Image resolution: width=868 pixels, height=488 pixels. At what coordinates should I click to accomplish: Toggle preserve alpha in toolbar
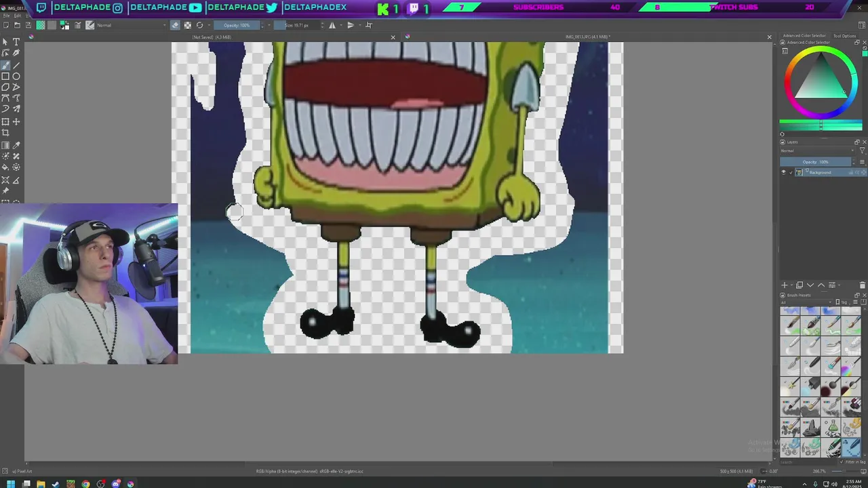coord(188,25)
